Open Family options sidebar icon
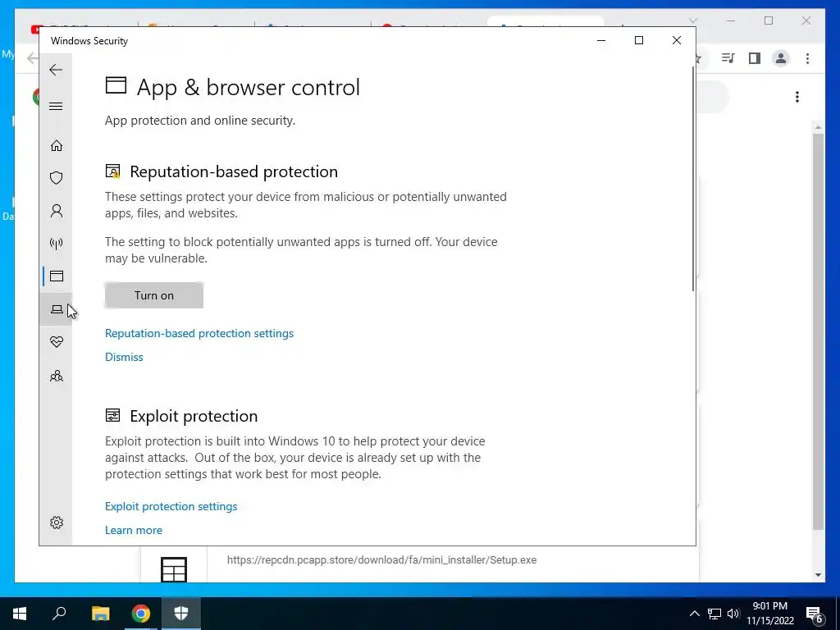 [57, 376]
